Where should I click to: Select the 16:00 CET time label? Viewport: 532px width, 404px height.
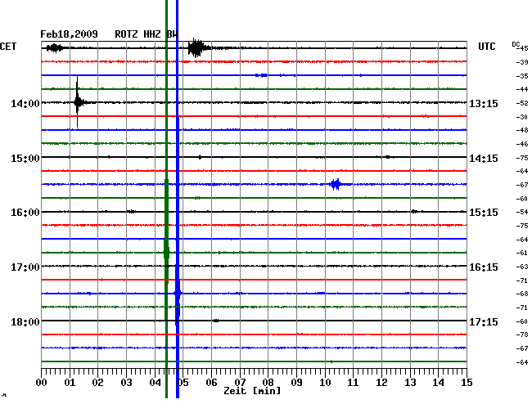pos(25,213)
